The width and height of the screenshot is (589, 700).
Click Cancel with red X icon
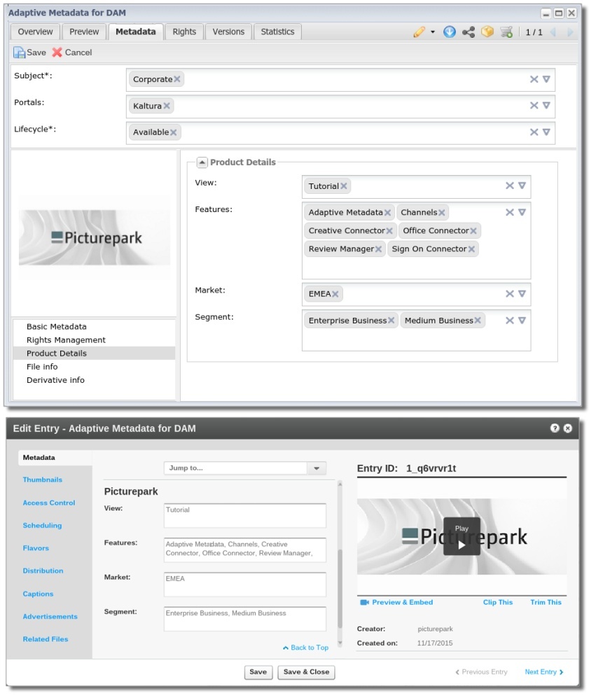72,52
